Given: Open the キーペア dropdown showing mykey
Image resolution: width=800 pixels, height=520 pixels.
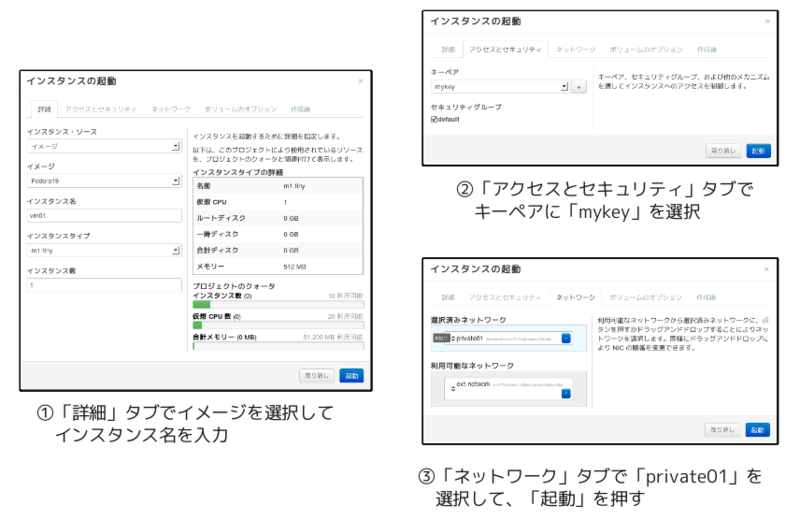Looking at the screenshot, I should [500, 87].
